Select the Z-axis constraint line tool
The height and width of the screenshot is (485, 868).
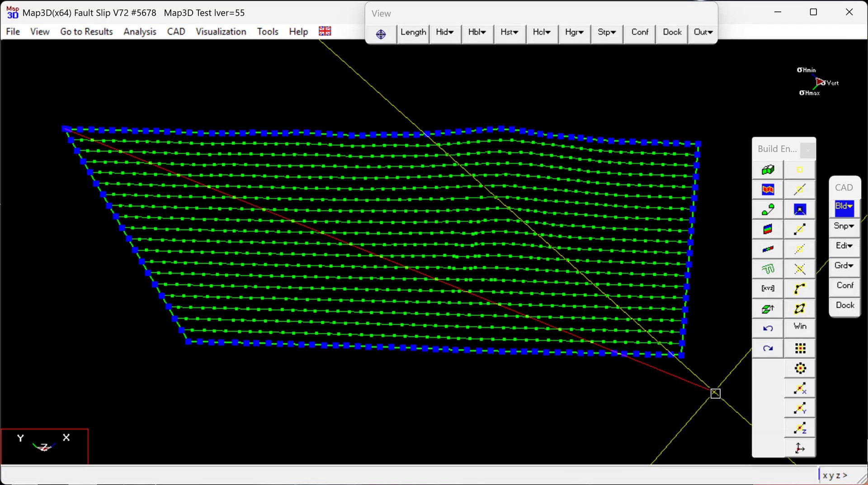[800, 428]
